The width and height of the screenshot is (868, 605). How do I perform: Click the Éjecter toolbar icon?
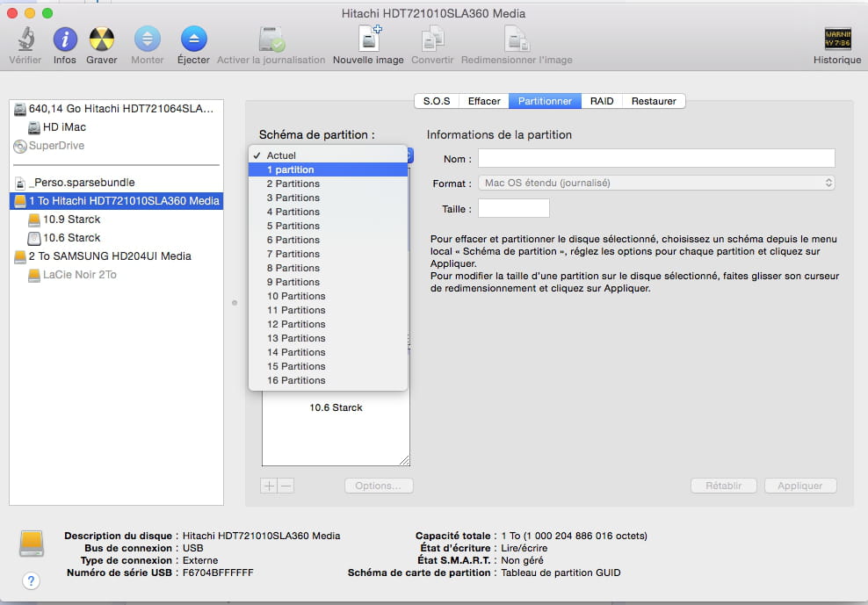[193, 40]
